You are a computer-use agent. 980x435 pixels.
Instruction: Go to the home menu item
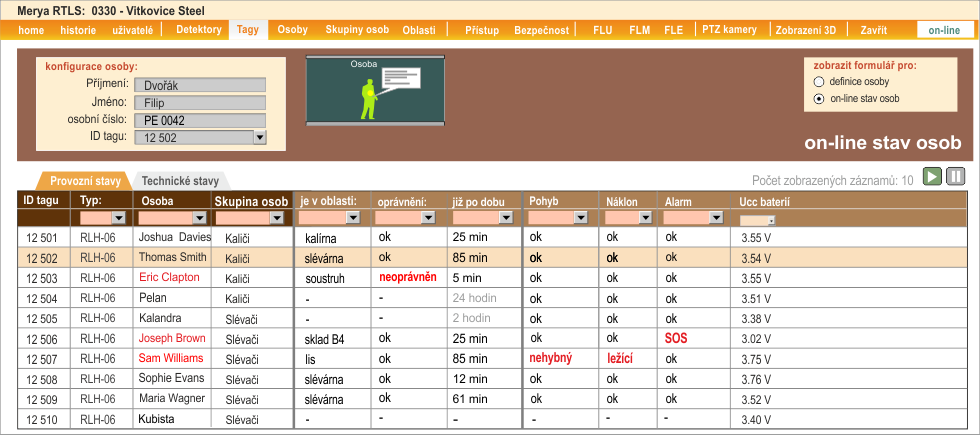[x=31, y=30]
